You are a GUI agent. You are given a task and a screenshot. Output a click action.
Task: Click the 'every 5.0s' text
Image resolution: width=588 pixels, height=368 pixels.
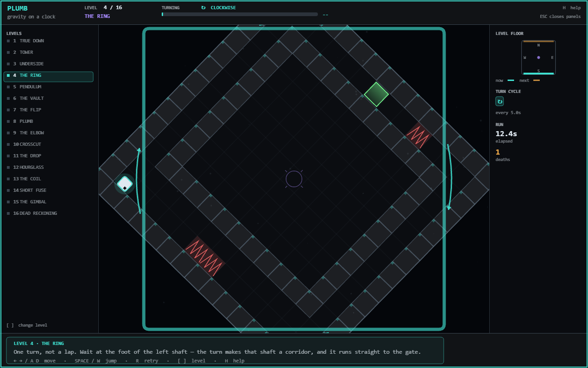point(508,113)
